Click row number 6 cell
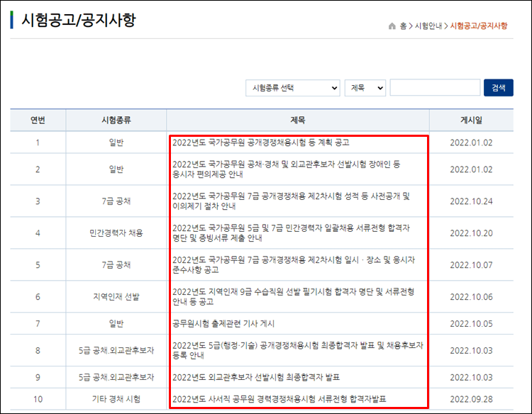 (x=38, y=297)
